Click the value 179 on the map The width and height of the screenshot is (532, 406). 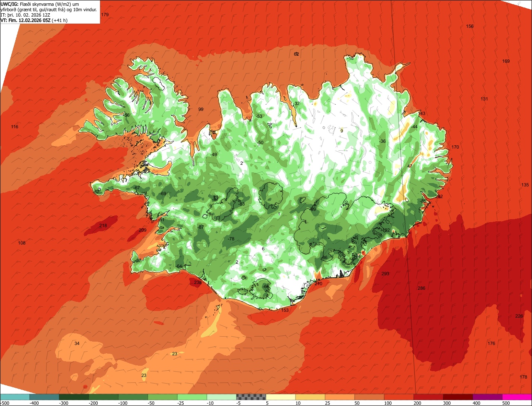pyautogui.click(x=105, y=15)
